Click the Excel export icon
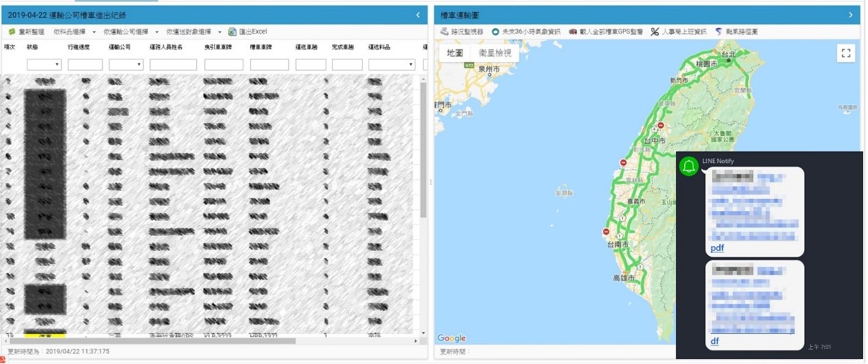The image size is (868, 364). [232, 31]
